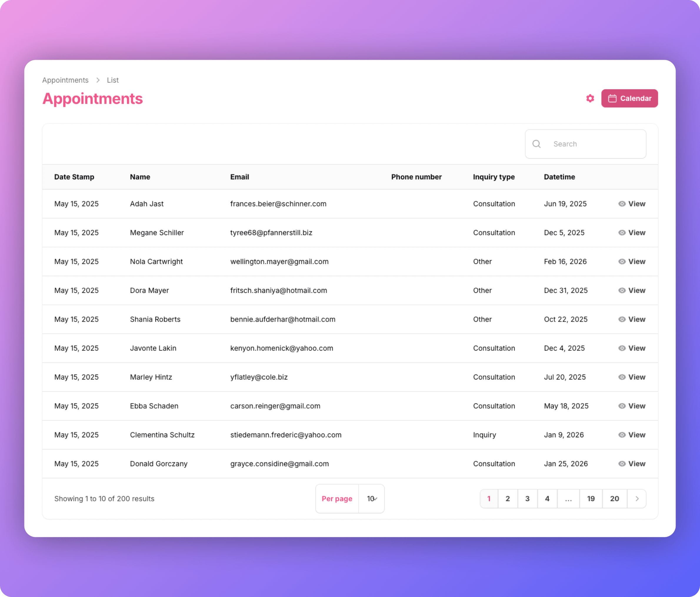View Shania Roberts appointment

636,319
